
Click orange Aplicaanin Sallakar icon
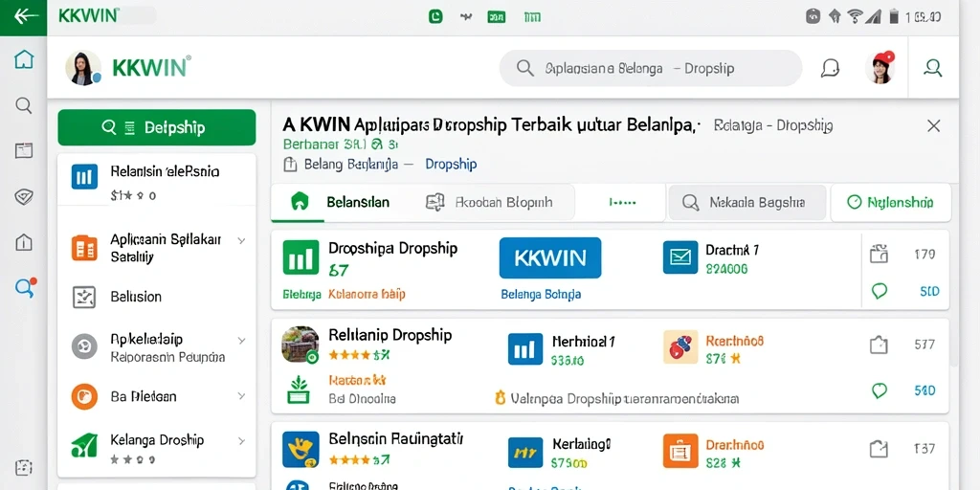click(x=84, y=248)
